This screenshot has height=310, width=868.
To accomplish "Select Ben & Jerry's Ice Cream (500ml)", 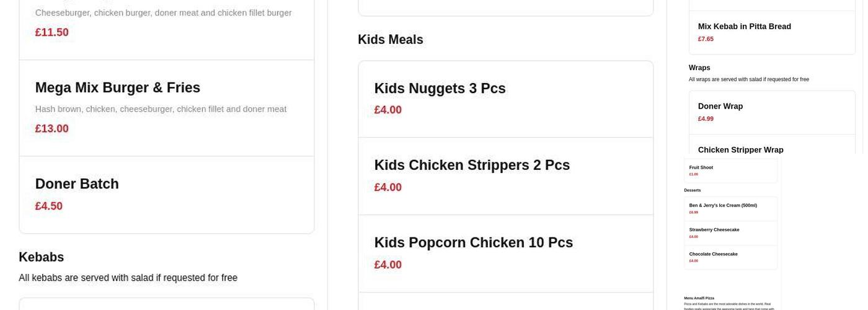I will [723, 205].
